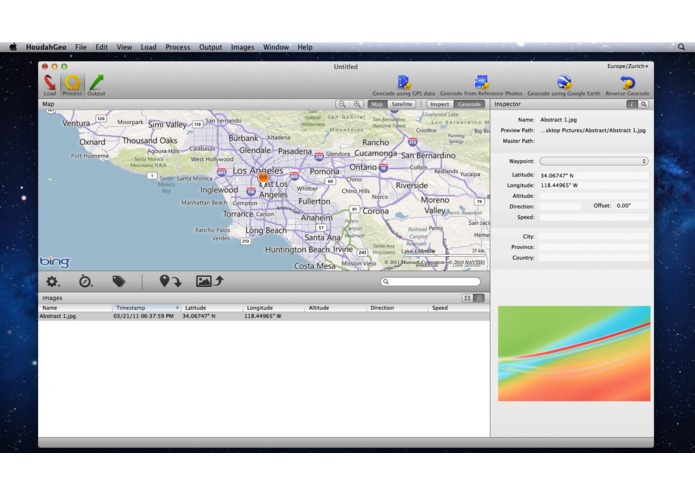Click the Reverse Geocode icon

627,85
